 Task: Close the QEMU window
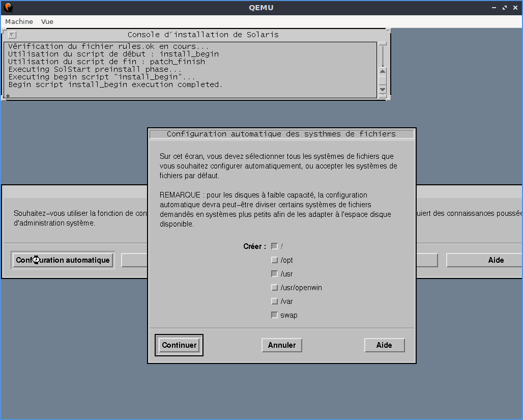515,8
